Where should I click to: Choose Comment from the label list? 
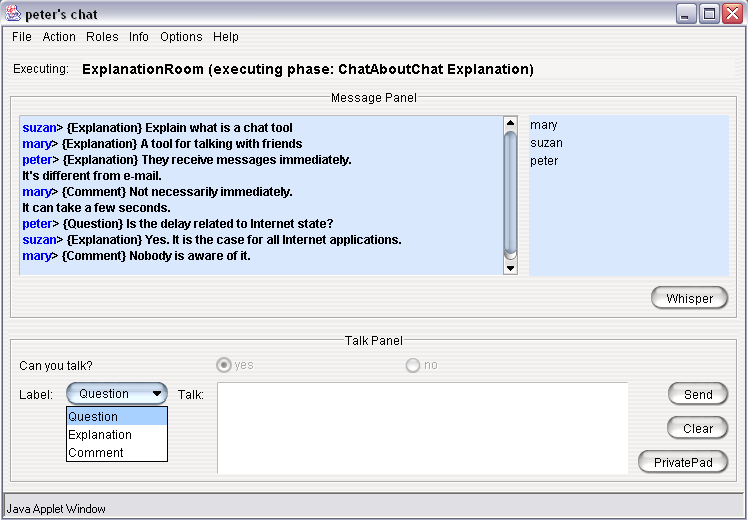(x=96, y=453)
